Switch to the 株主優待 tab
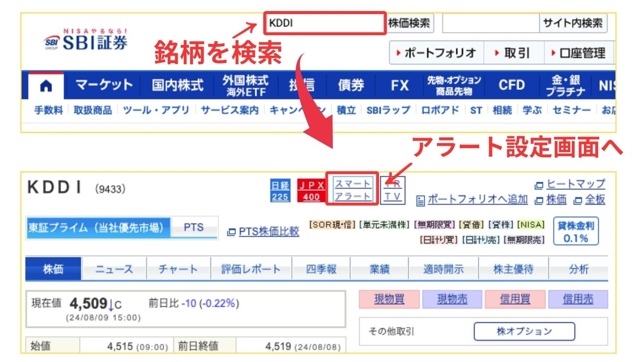Screen dimensions: 644x362 (x=513, y=269)
